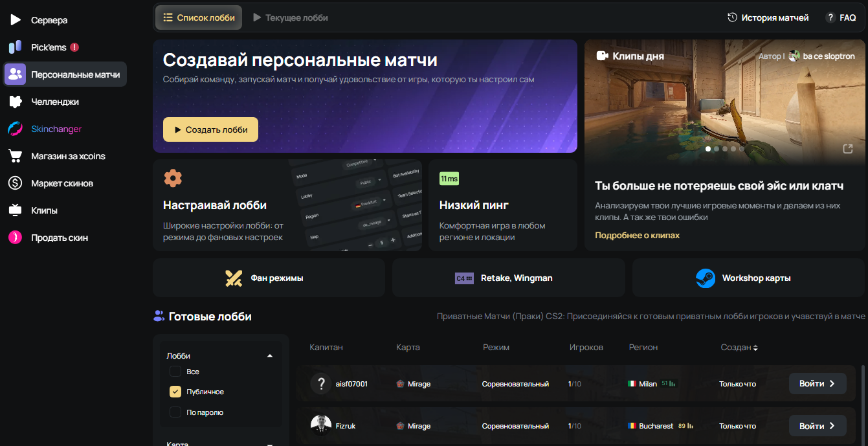Open История матчей link
This screenshot has width=868, height=446.
pos(768,17)
